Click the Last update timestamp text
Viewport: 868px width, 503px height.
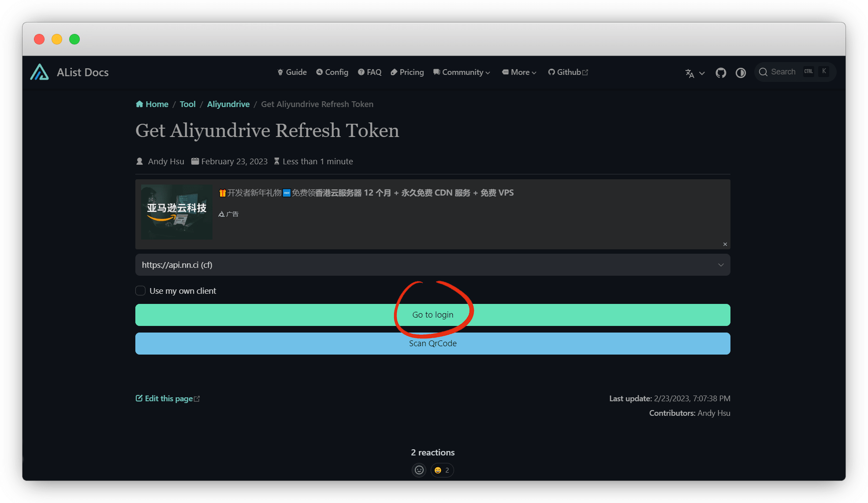click(x=670, y=399)
